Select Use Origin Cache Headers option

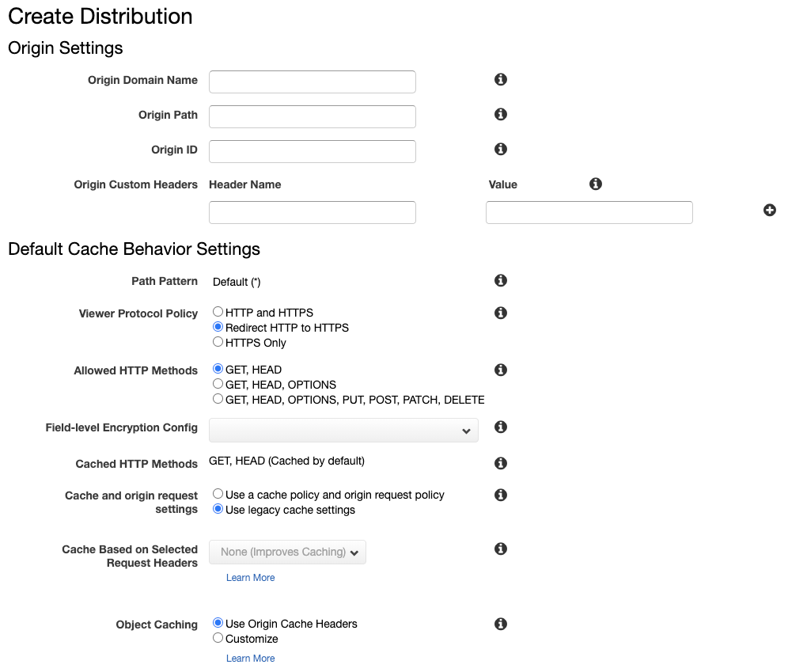218,623
